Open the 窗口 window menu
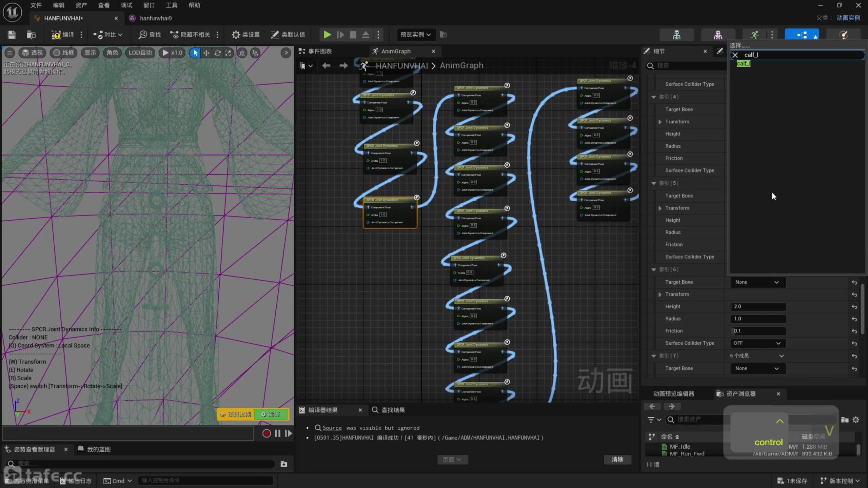This screenshot has height=488, width=868. pyautogui.click(x=149, y=5)
